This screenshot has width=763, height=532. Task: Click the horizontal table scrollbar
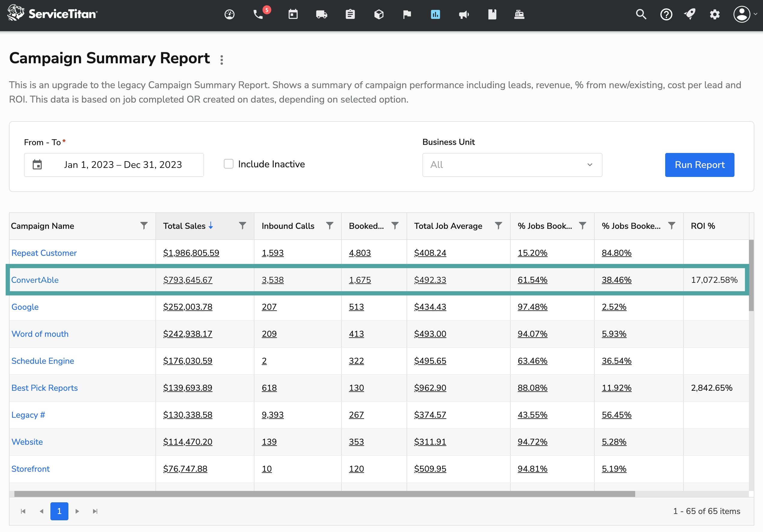(x=325, y=494)
